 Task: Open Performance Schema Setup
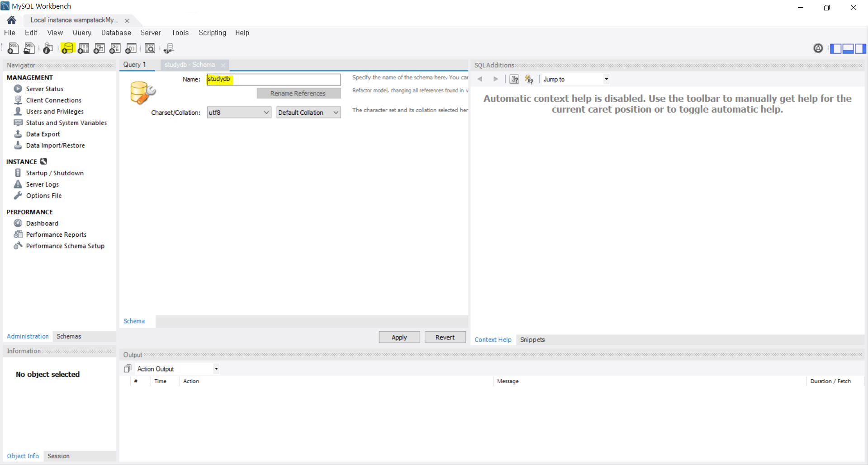click(x=65, y=246)
